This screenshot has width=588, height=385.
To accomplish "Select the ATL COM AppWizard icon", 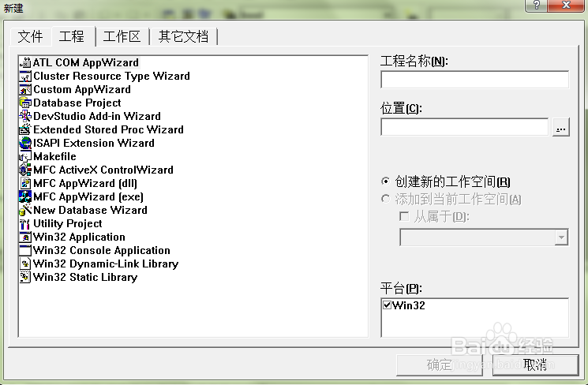I will tap(25, 62).
